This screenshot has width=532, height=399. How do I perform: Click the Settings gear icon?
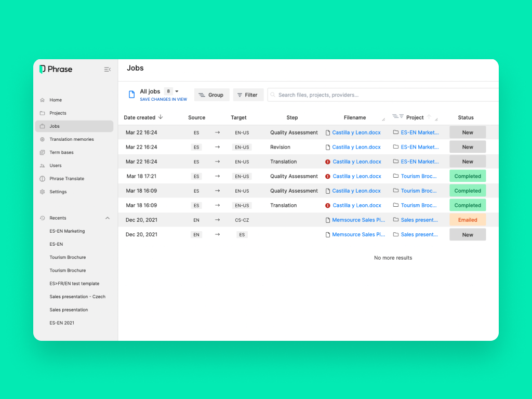(43, 192)
